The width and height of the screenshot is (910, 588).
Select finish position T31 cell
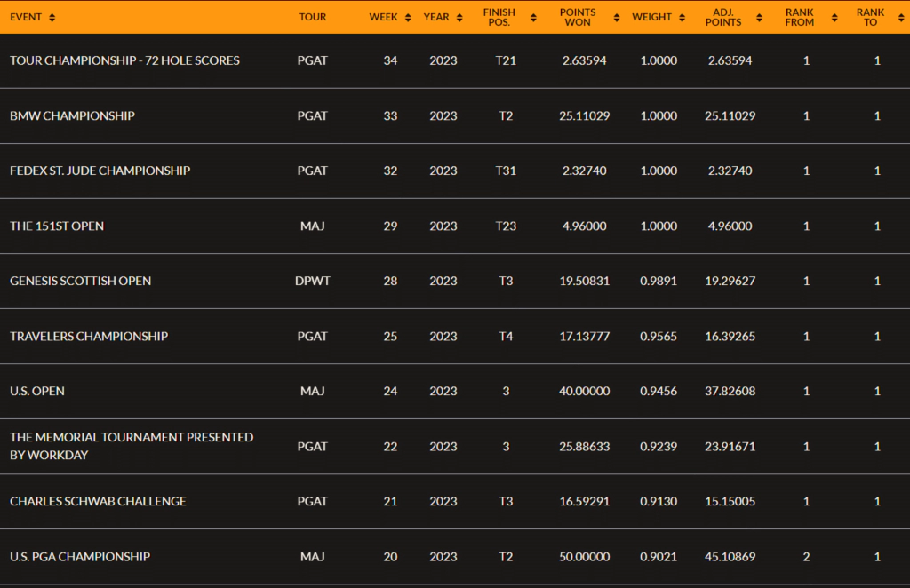coord(506,171)
